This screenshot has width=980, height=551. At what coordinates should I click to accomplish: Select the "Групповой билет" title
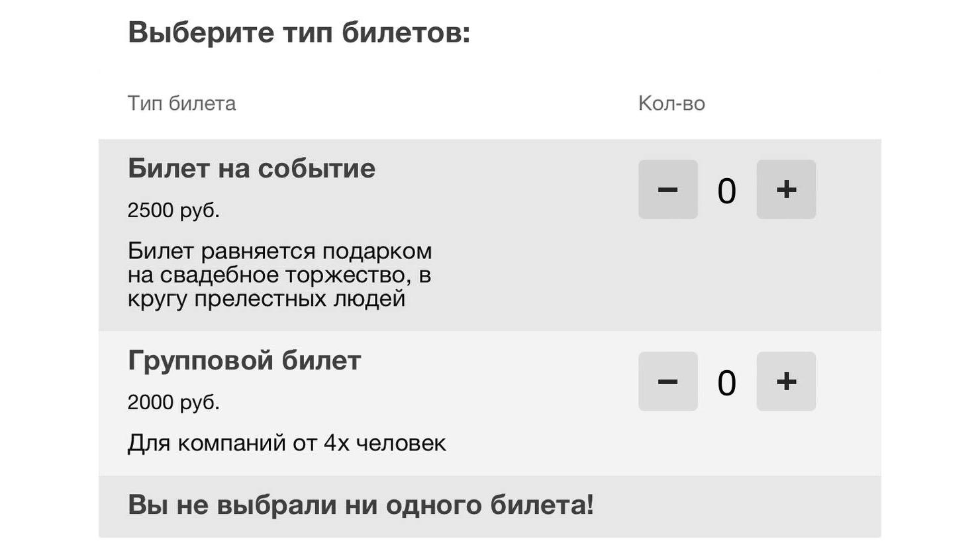244,361
